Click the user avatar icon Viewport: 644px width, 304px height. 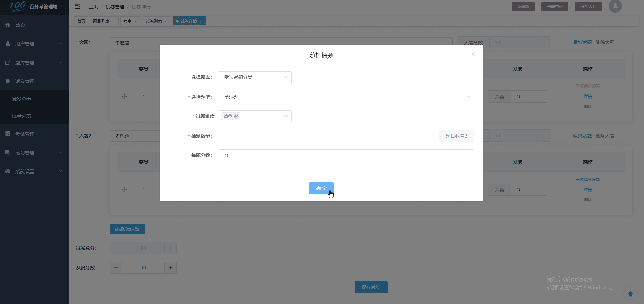pyautogui.click(x=615, y=6)
